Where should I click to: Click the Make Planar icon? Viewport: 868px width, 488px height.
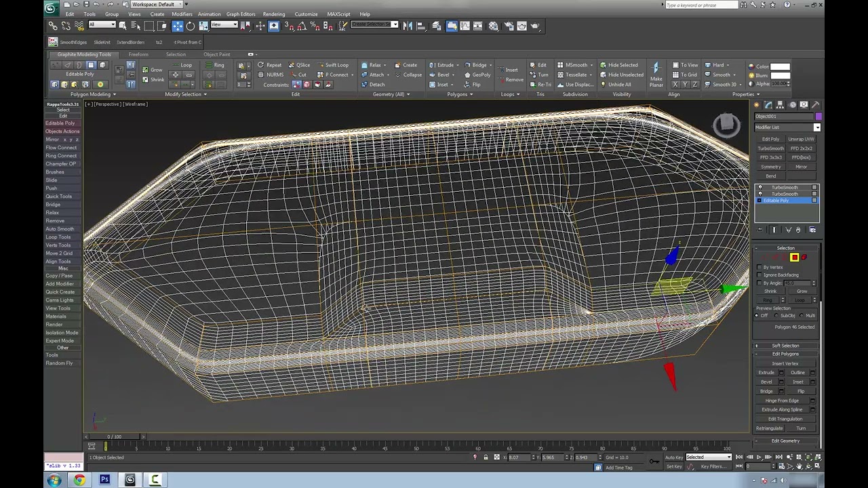[656, 75]
